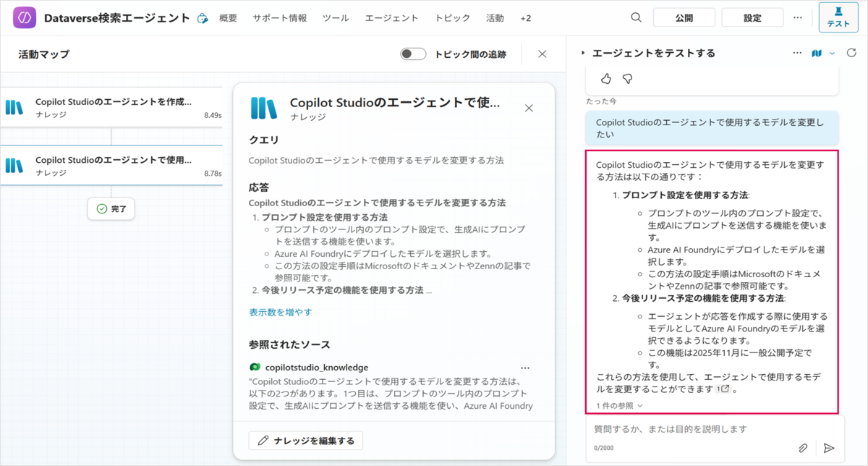Click the 活動マップ heading
This screenshot has height=466, width=868.
(x=44, y=54)
